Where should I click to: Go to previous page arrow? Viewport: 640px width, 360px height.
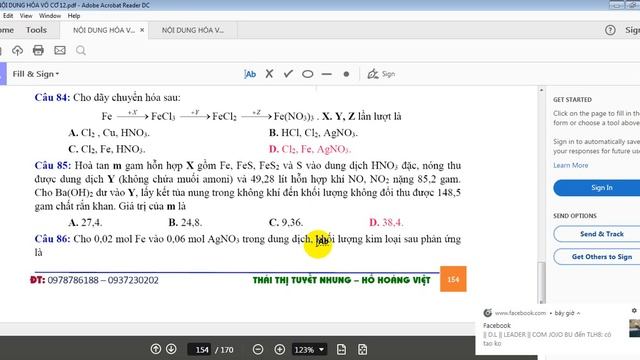tap(156, 349)
